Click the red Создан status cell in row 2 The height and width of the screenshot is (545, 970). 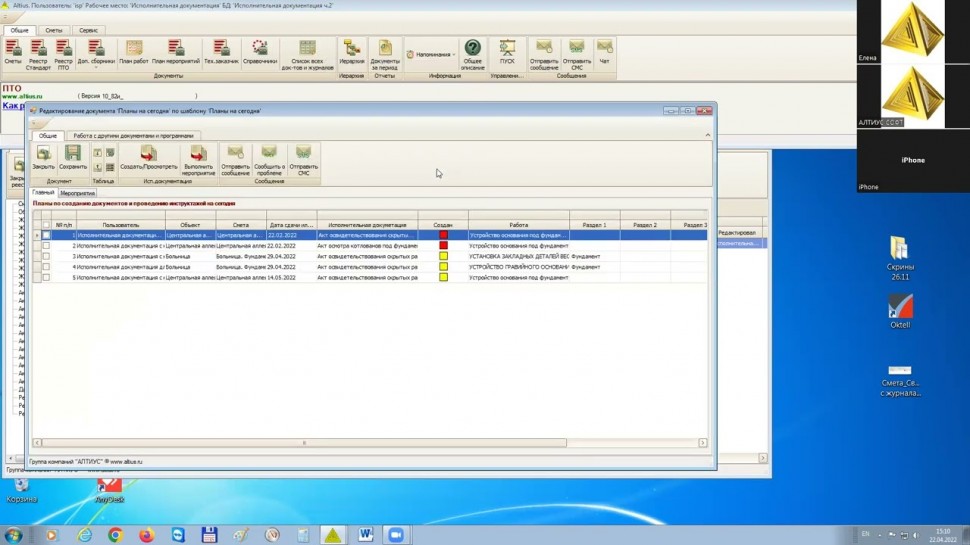pos(443,246)
